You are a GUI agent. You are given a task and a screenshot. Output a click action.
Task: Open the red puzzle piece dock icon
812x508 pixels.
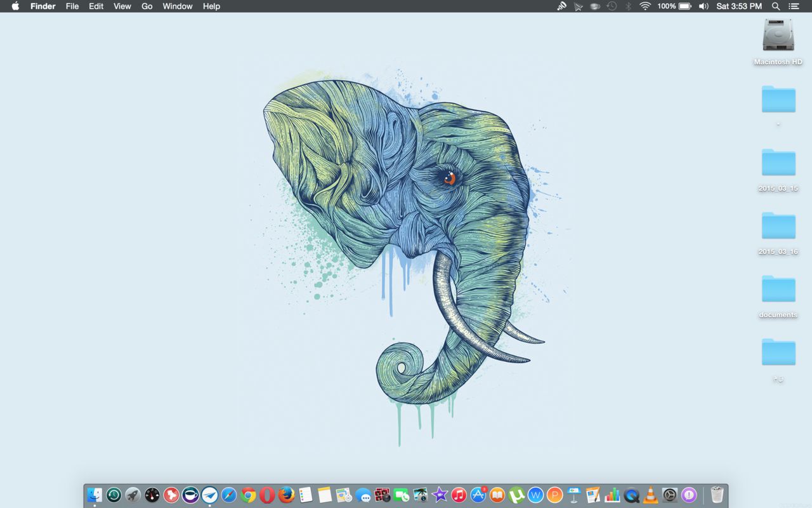point(171,495)
